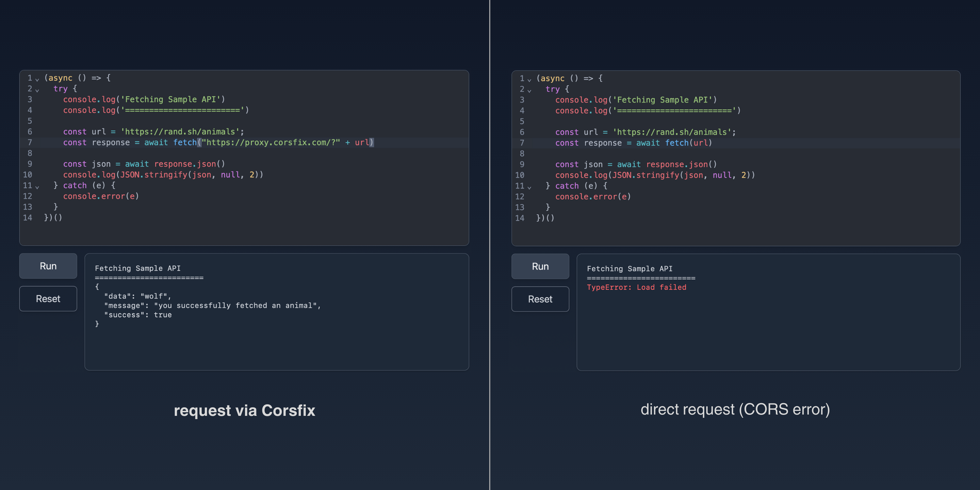
Task: Collapse the catch block in the right editor
Action: [x=529, y=188]
